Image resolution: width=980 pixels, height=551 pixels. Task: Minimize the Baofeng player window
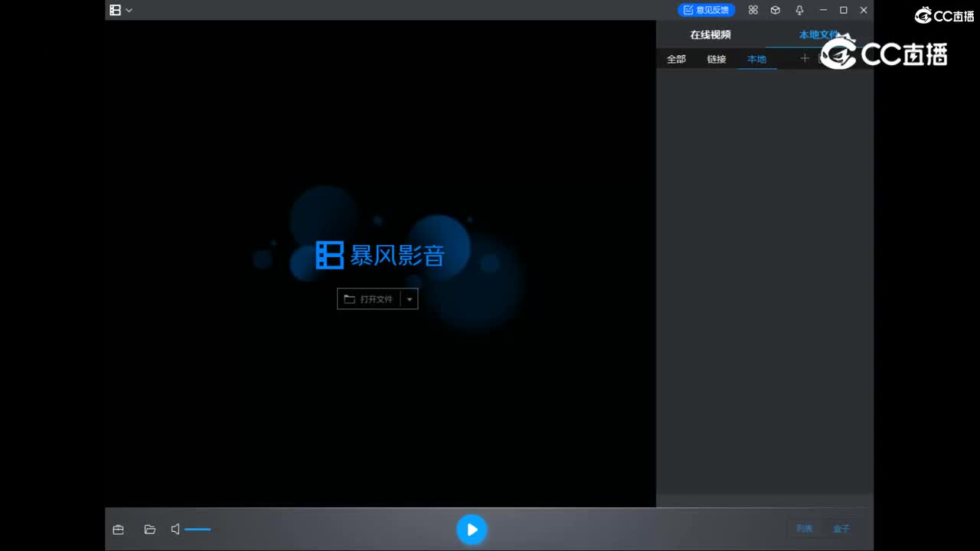tap(823, 10)
